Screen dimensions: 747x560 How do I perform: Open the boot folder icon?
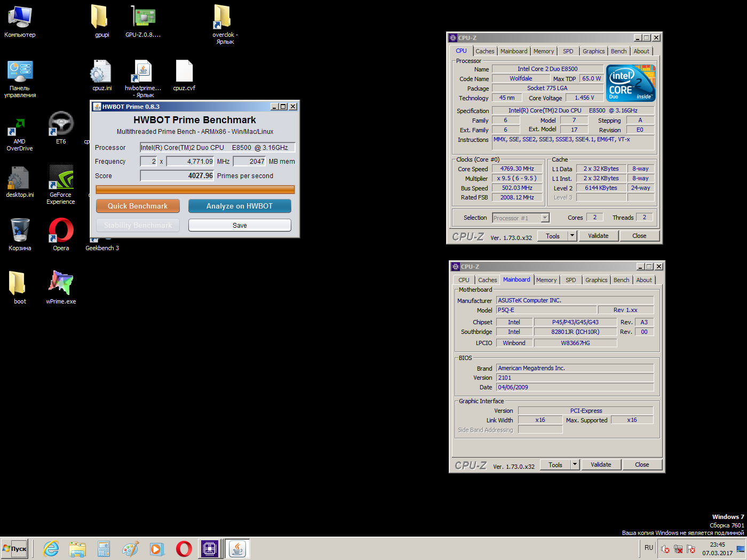20,288
